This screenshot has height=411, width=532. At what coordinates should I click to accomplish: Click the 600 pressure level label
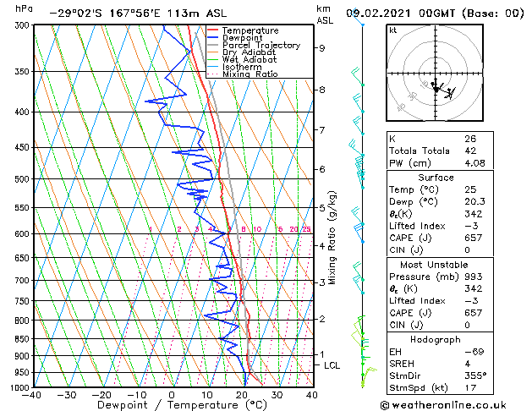tap(24, 234)
